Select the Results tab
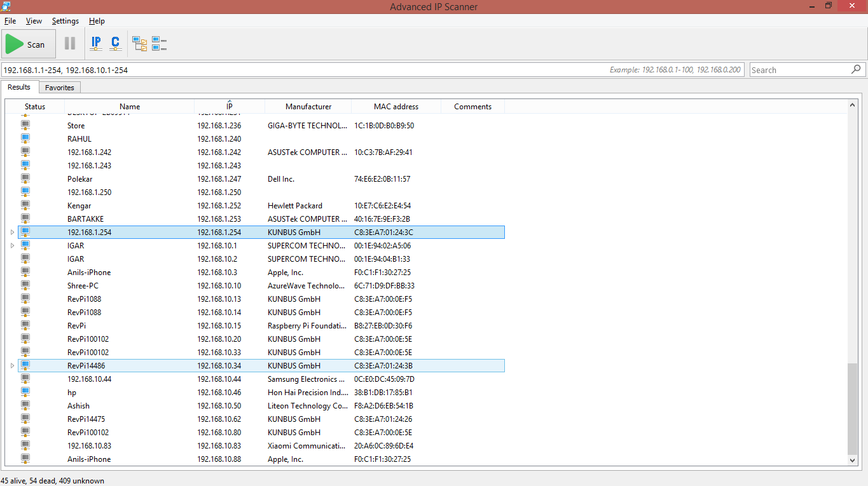The width and height of the screenshot is (868, 486). [19, 87]
